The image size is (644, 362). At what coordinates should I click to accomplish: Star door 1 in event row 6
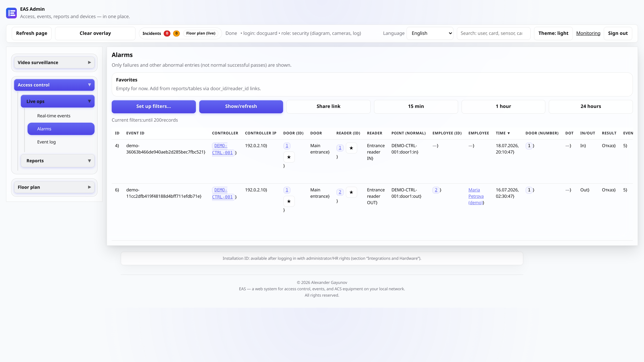tap(289, 201)
